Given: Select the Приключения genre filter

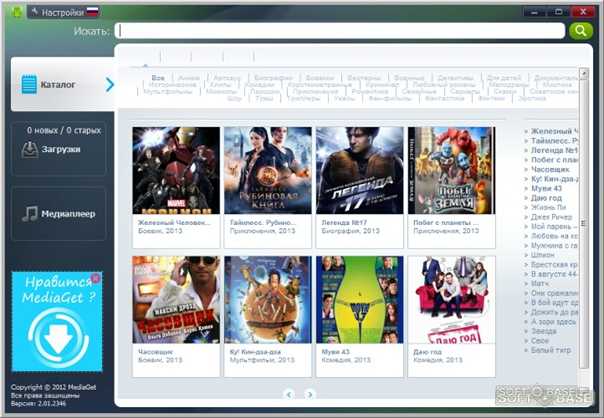Looking at the screenshot, I should tap(315, 91).
